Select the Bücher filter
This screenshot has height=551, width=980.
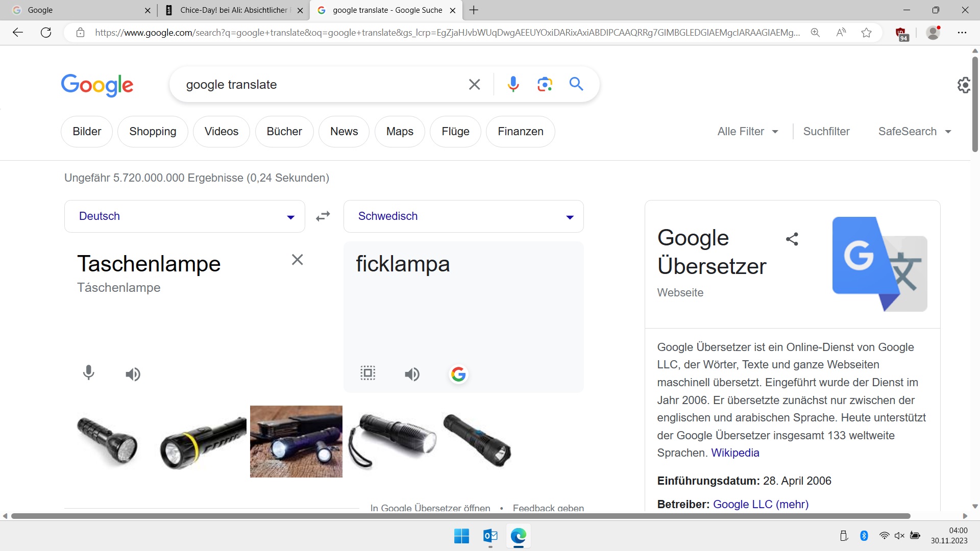(x=284, y=132)
